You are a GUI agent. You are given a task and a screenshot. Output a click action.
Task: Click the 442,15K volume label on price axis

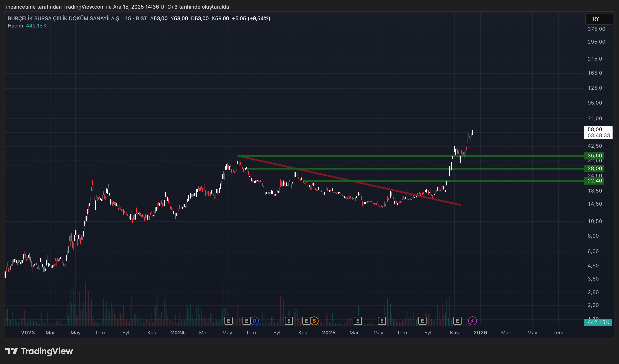598,322
